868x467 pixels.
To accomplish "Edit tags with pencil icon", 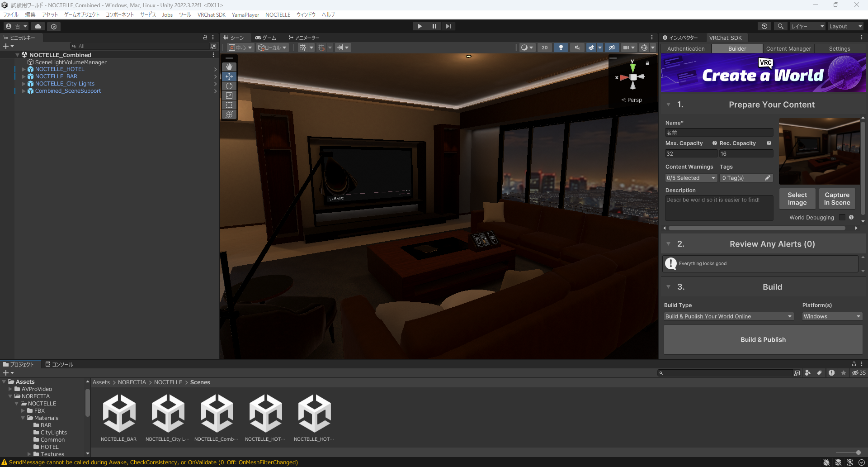I will pos(768,178).
